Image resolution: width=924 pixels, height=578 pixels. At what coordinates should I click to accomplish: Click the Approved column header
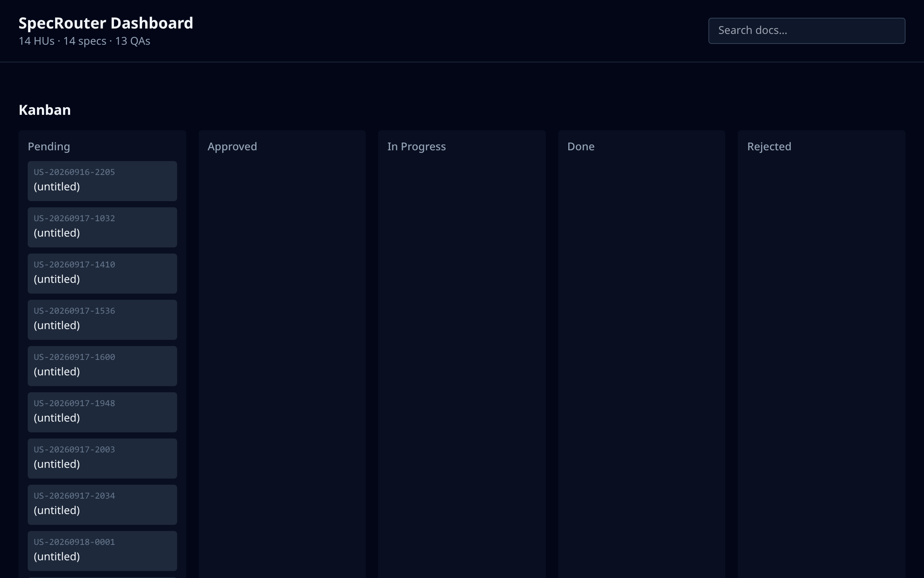pos(232,146)
